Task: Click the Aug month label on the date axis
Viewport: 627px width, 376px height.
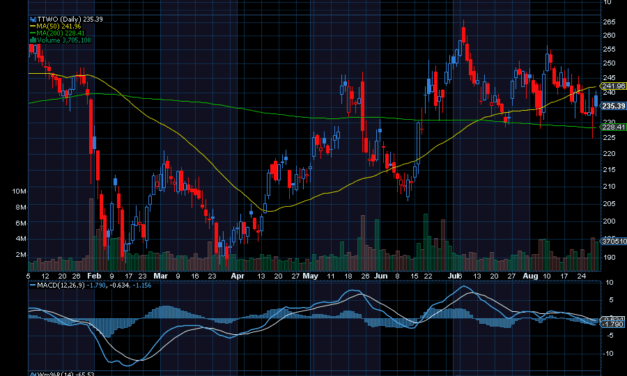Action: coord(530,276)
